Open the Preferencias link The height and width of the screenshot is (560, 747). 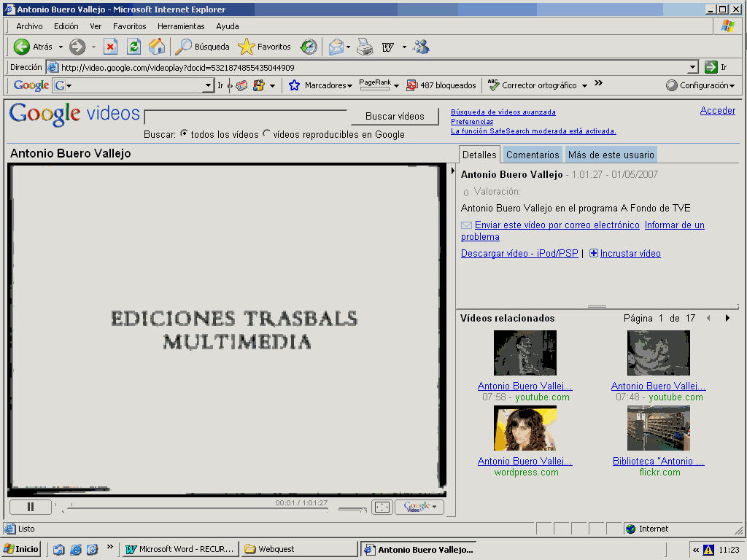click(472, 122)
